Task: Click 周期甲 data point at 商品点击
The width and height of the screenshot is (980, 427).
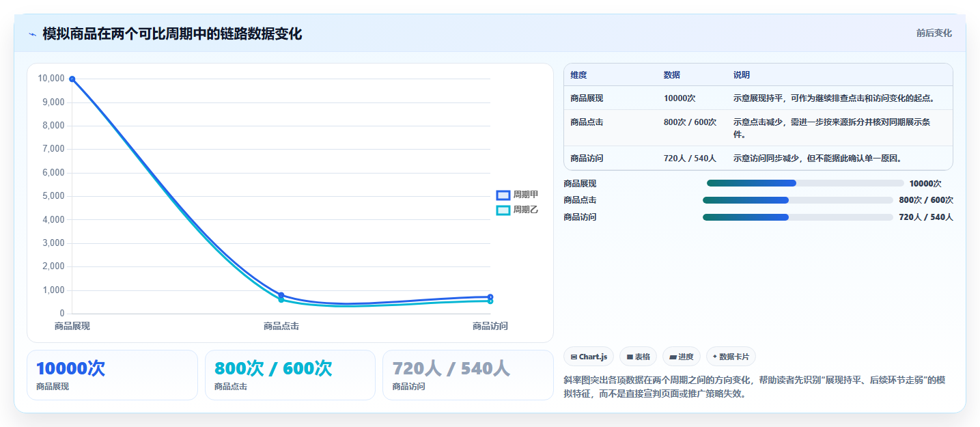Action: tap(281, 295)
